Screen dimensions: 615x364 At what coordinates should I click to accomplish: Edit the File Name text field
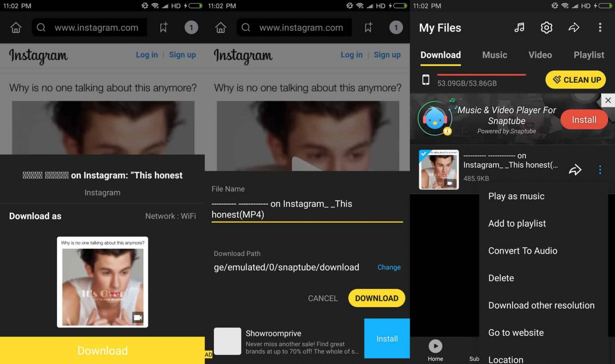307,209
